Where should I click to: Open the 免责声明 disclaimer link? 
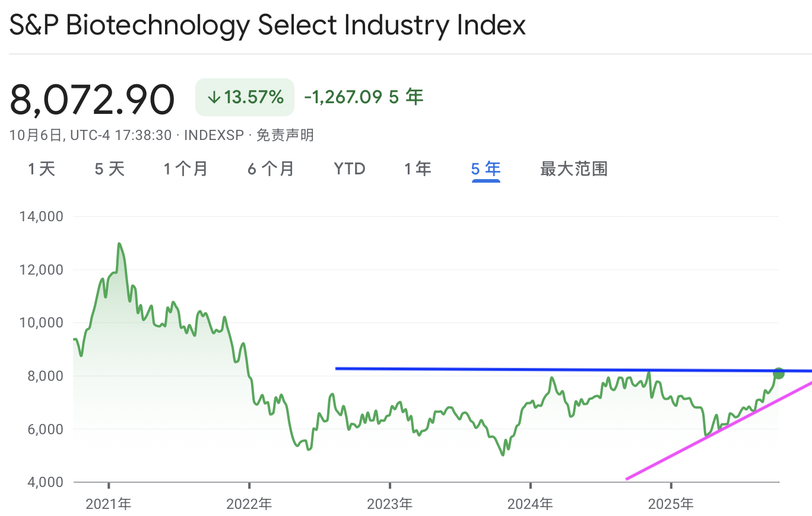[x=285, y=135]
